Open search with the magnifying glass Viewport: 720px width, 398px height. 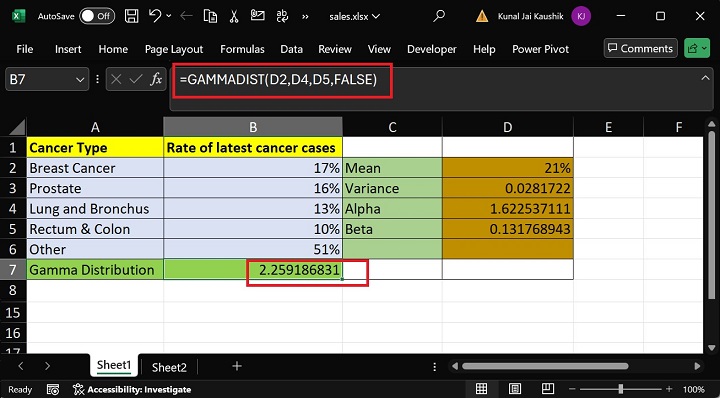tap(439, 16)
